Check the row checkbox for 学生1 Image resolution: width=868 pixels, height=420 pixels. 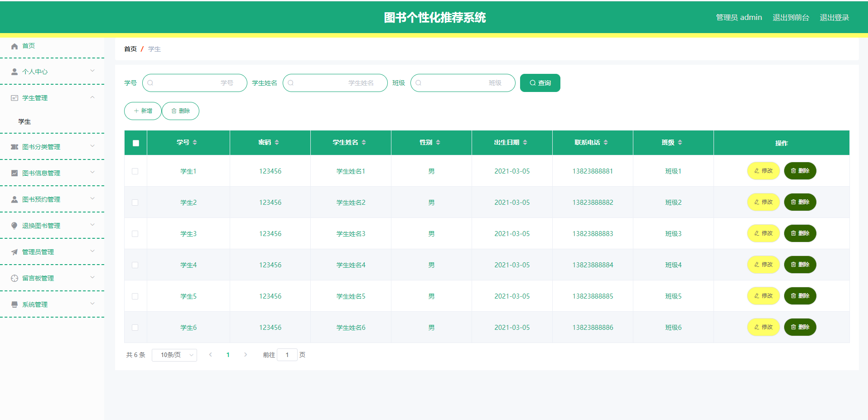[135, 171]
